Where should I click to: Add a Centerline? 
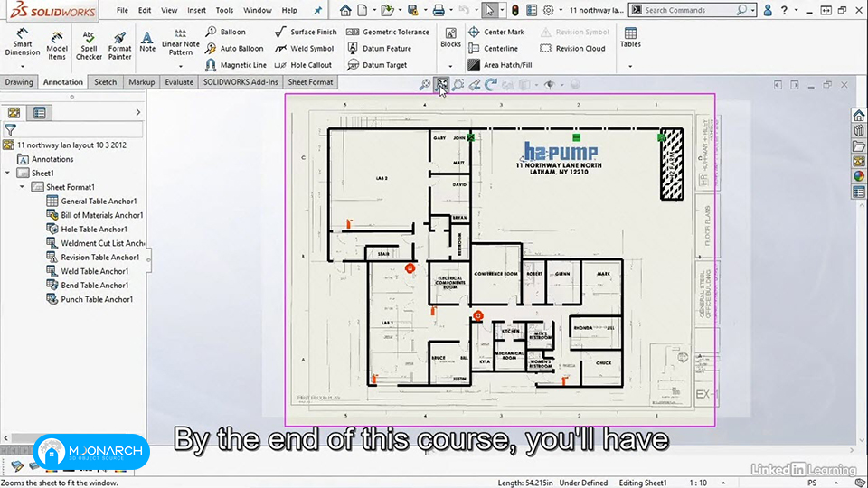click(494, 49)
